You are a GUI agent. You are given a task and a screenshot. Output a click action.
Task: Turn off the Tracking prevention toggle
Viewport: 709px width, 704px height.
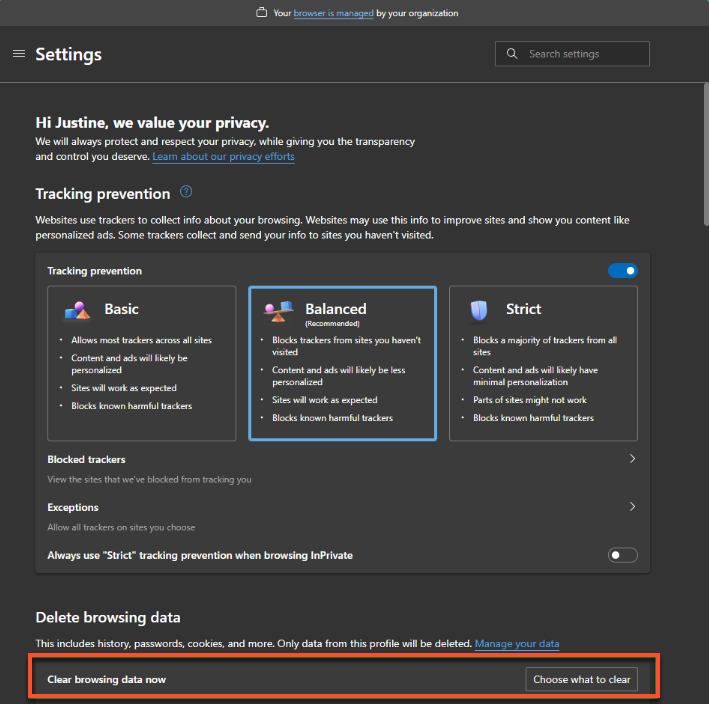tap(623, 271)
